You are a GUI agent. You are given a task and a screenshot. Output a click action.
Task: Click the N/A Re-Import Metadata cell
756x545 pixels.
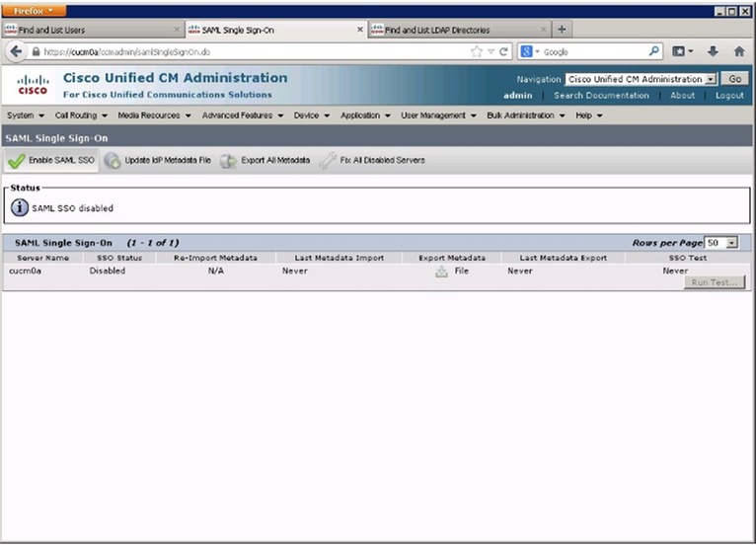pyautogui.click(x=216, y=272)
